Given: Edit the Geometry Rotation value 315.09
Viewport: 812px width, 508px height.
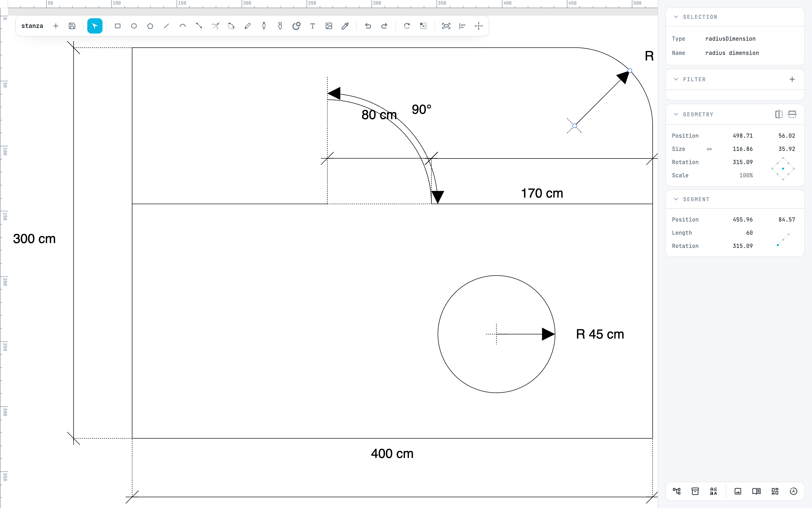Looking at the screenshot, I should click(x=742, y=162).
